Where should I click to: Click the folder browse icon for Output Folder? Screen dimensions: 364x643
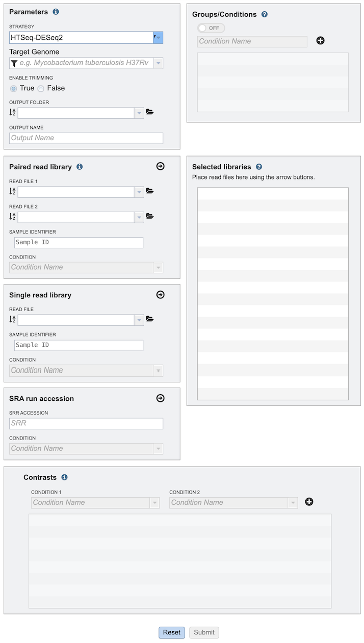[x=150, y=111]
